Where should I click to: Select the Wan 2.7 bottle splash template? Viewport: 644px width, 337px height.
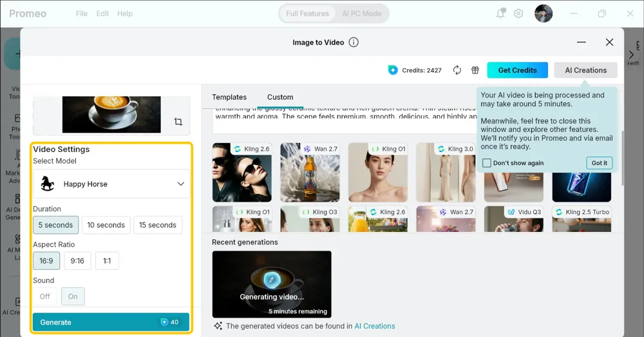click(x=310, y=172)
